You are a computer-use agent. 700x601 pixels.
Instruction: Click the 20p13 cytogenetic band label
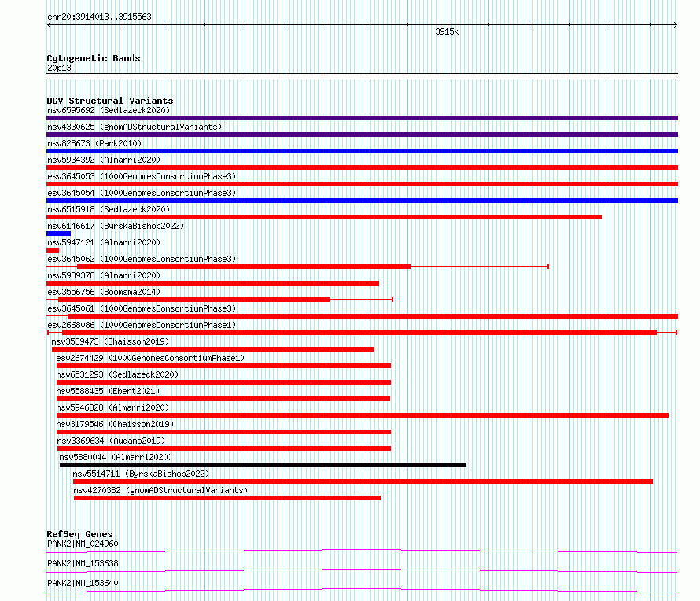click(59, 68)
